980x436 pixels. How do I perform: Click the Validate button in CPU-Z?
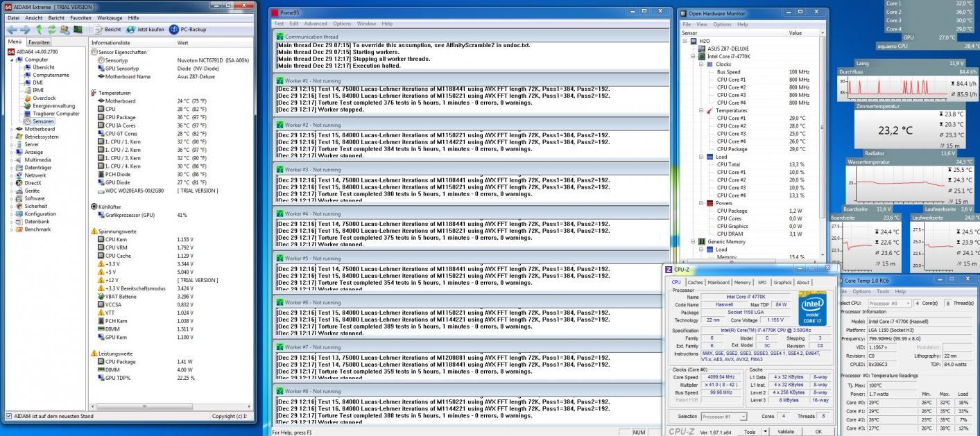point(786,431)
